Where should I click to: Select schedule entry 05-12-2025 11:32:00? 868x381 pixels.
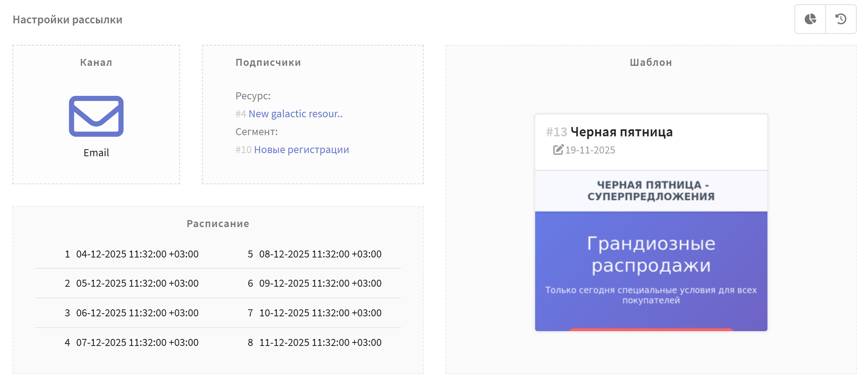(137, 283)
